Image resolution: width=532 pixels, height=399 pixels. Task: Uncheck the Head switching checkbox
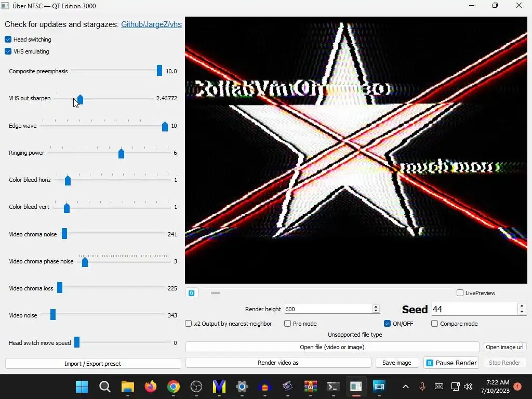coord(8,39)
